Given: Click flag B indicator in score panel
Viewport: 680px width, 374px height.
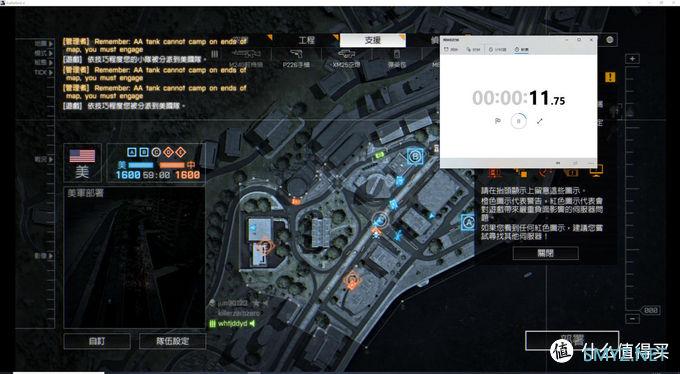Looking at the screenshot, I should (x=144, y=152).
